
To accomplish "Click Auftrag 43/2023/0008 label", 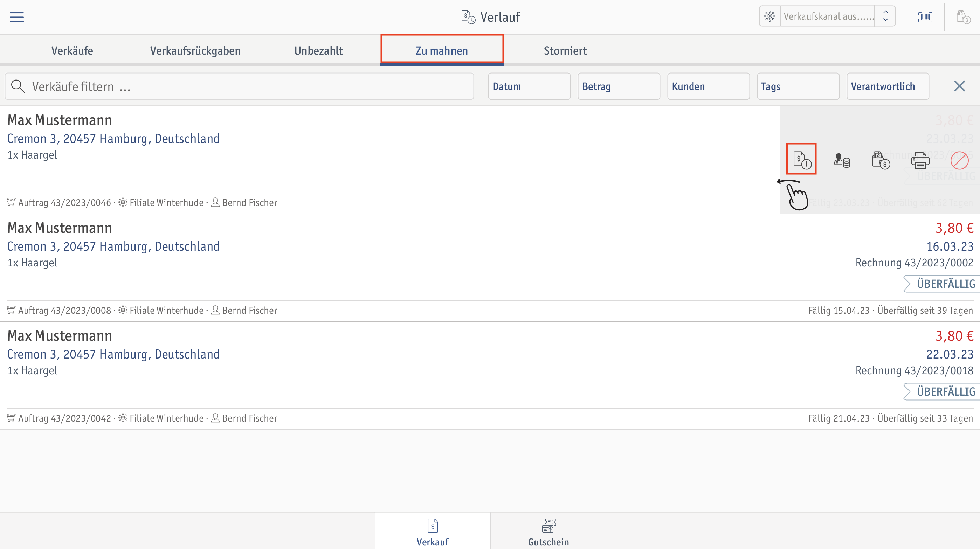I will point(64,311).
